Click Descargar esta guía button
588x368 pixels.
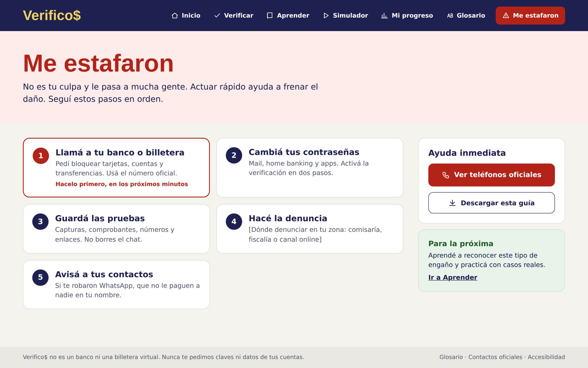point(492,203)
